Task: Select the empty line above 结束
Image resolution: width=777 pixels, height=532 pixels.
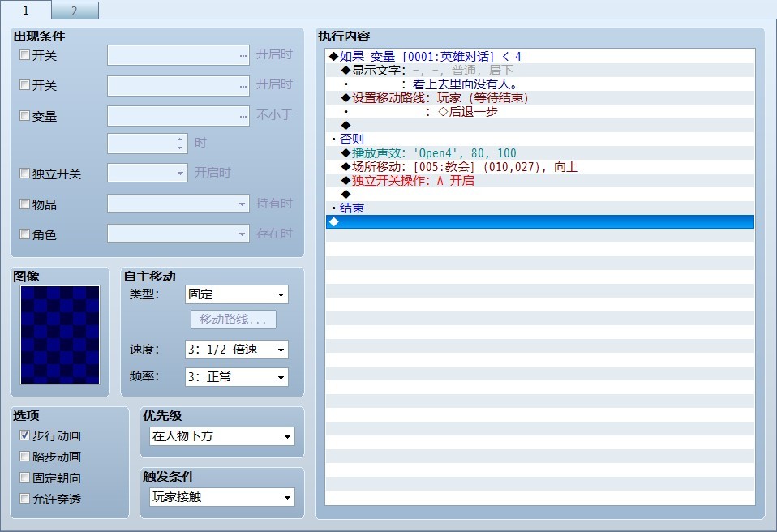Action: click(x=540, y=194)
